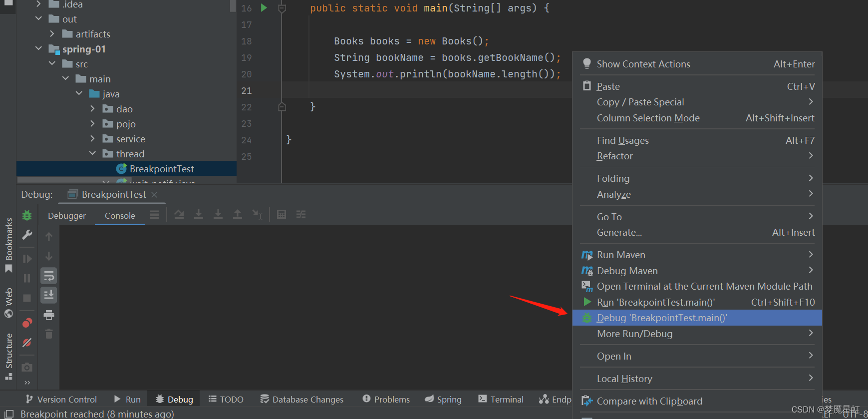Open Evaluate Expression calculator icon
Image resolution: width=868 pixels, height=419 pixels.
282,214
